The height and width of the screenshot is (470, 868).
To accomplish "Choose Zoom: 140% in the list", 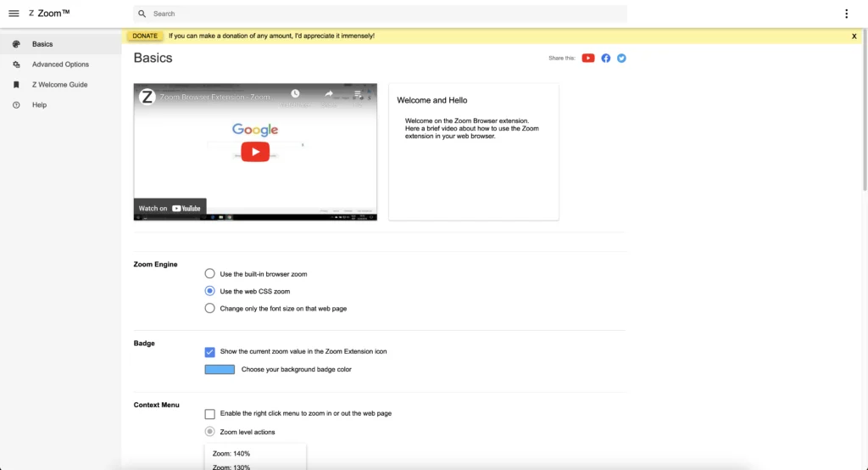I will point(231,453).
